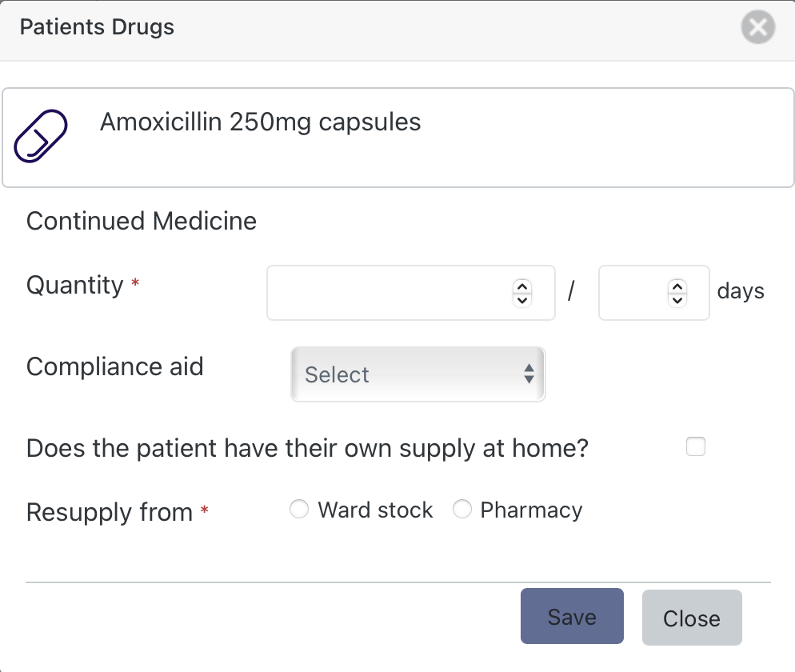Click the Compliance aid dropdown chevron icon

pos(529,374)
